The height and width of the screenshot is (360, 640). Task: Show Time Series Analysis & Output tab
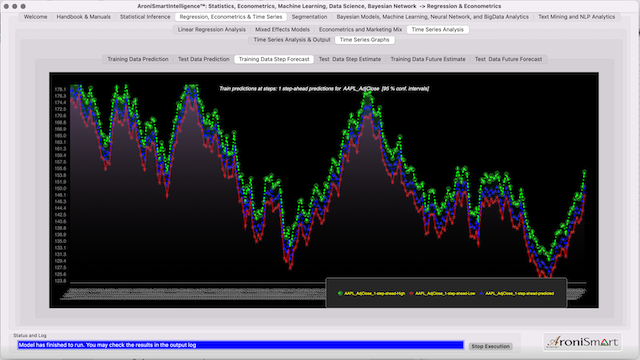[x=292, y=40]
